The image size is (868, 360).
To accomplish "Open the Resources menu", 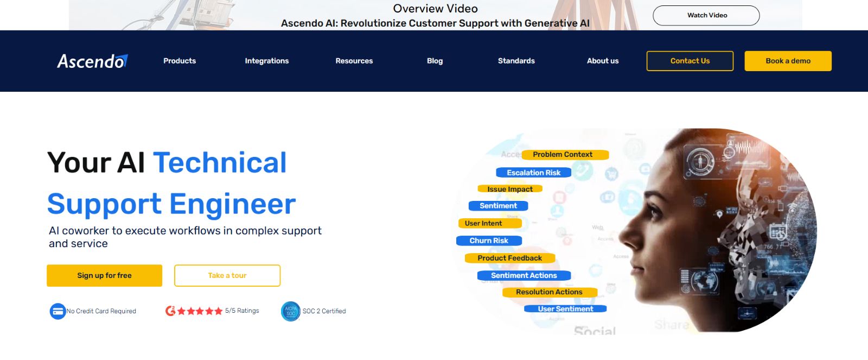I will pos(354,61).
